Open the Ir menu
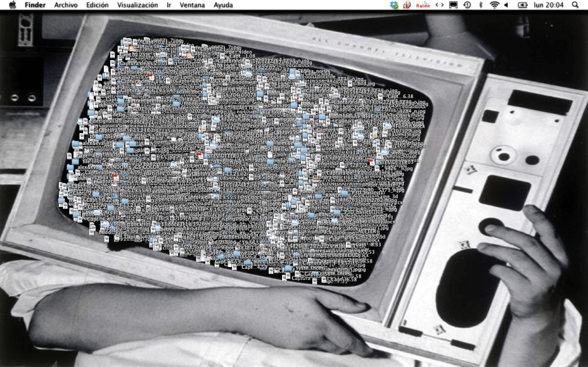Viewport: 588px width, 367px height. pos(169,5)
